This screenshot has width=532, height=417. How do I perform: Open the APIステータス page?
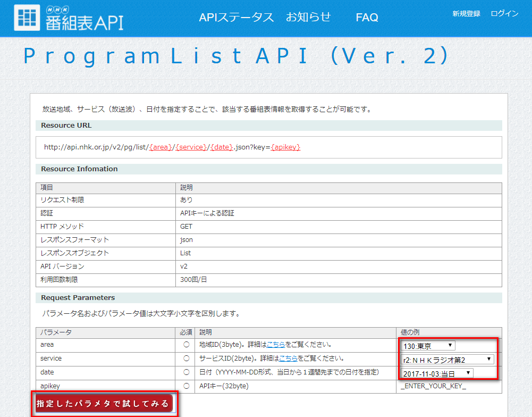pos(236,18)
